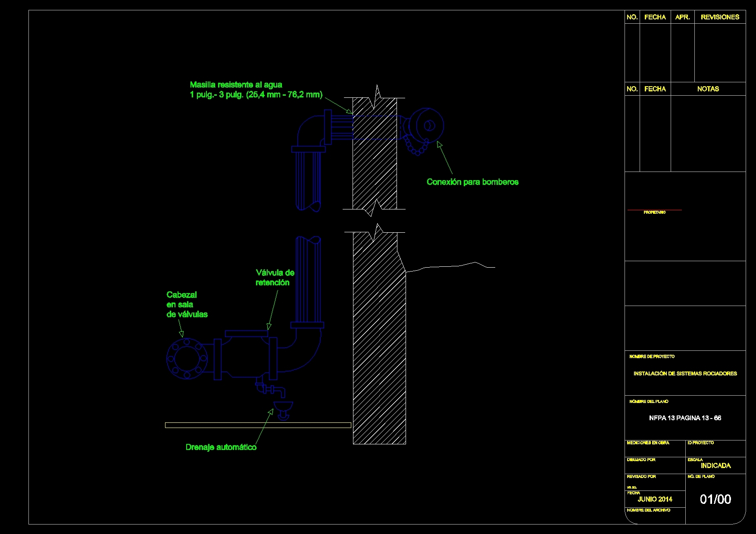The height and width of the screenshot is (534, 756).
Task: Select the check valve body
Action: tap(246, 356)
